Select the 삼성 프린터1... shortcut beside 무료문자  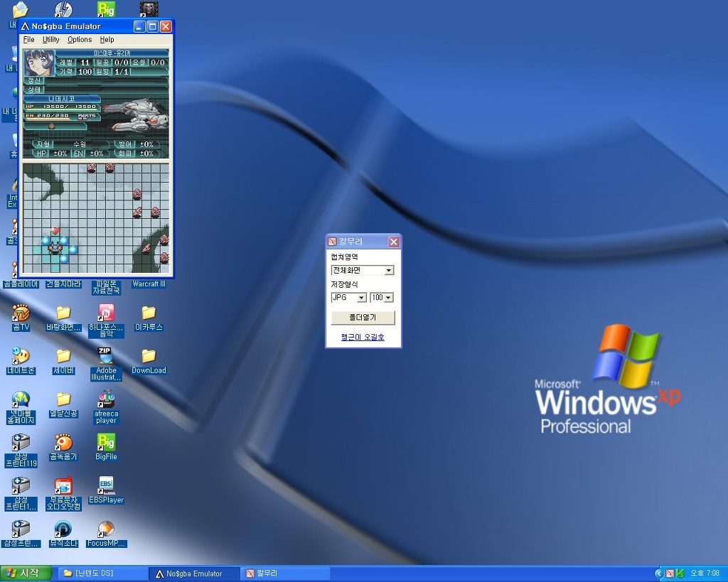[x=21, y=486]
